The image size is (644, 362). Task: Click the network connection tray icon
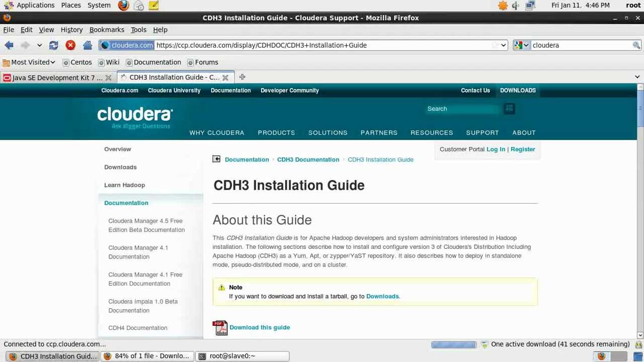click(530, 6)
